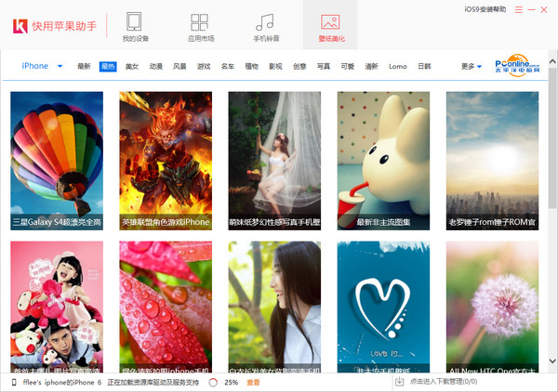The image size is (558, 392).
Task: Expand the 更多 categories dropdown
Action: (472, 67)
